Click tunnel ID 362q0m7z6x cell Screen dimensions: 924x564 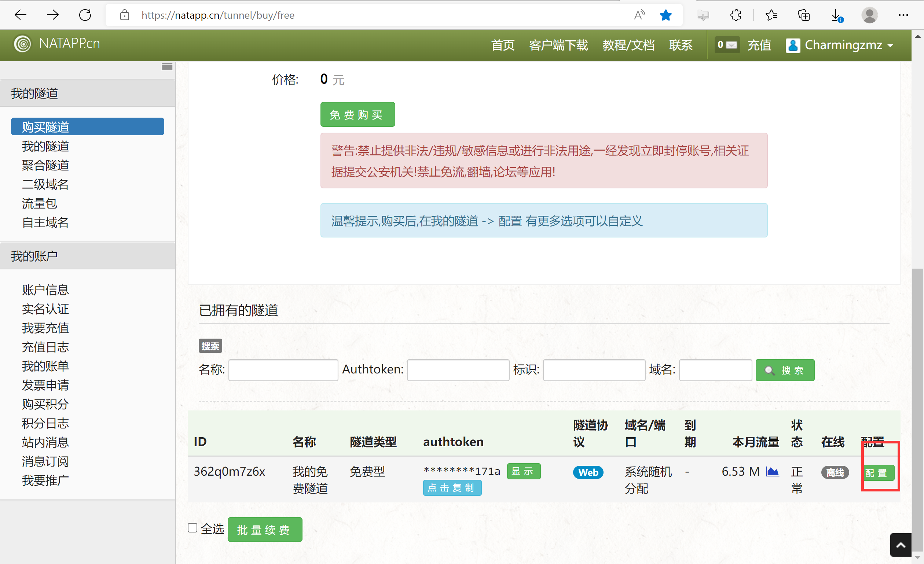click(229, 471)
